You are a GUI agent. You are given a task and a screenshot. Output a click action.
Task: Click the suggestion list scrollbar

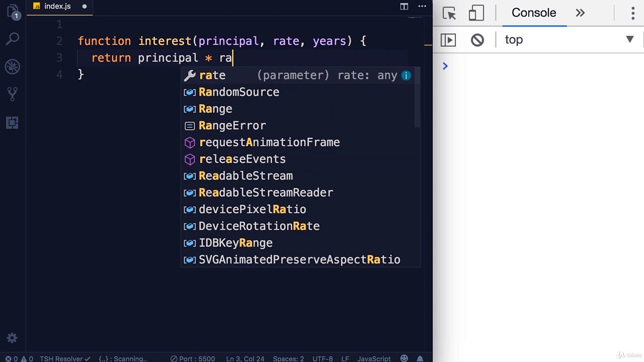[x=418, y=98]
